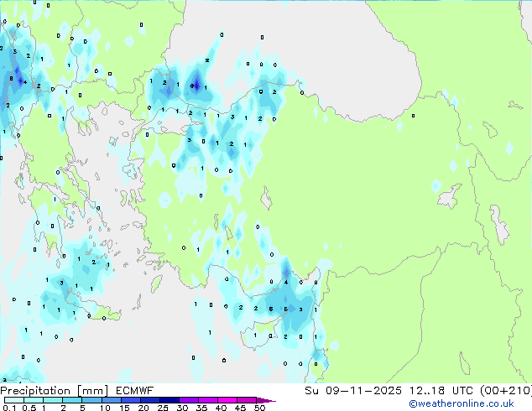This screenshot has width=532, height=411.
Task: Click the 'Precipitation' title word
Action: point(35,391)
